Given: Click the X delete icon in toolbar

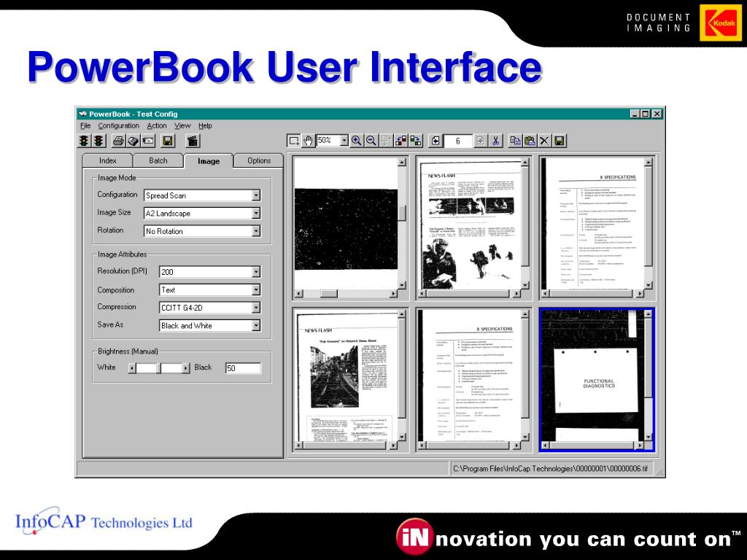Looking at the screenshot, I should click(x=544, y=141).
